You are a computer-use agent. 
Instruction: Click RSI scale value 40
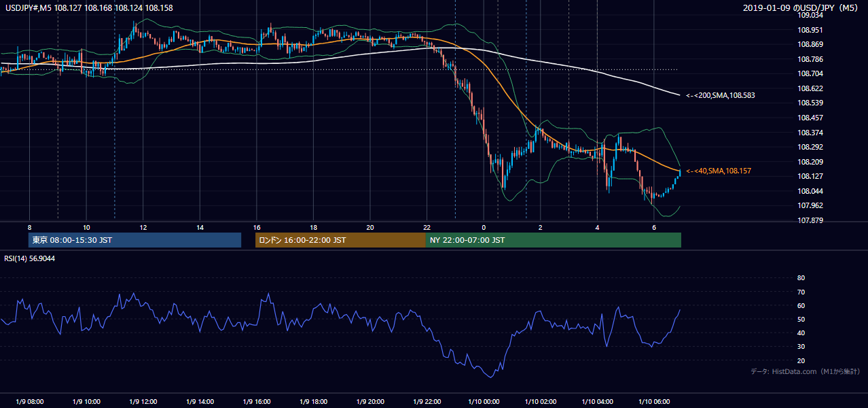coord(801,333)
